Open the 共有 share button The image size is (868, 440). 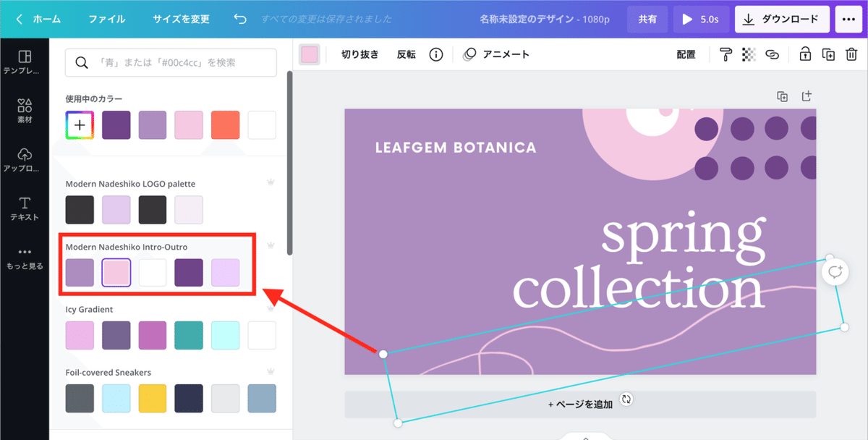647,20
